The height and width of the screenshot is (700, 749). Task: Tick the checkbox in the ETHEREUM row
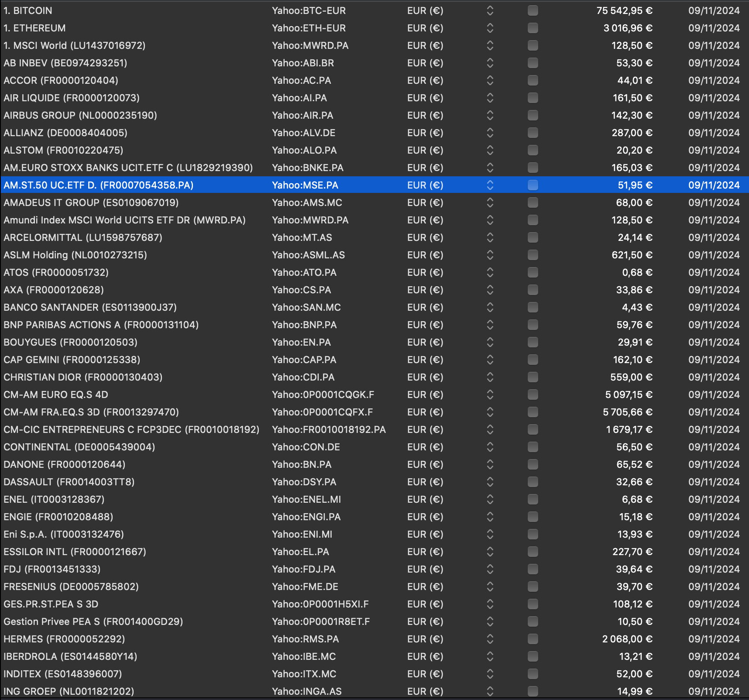[533, 28]
